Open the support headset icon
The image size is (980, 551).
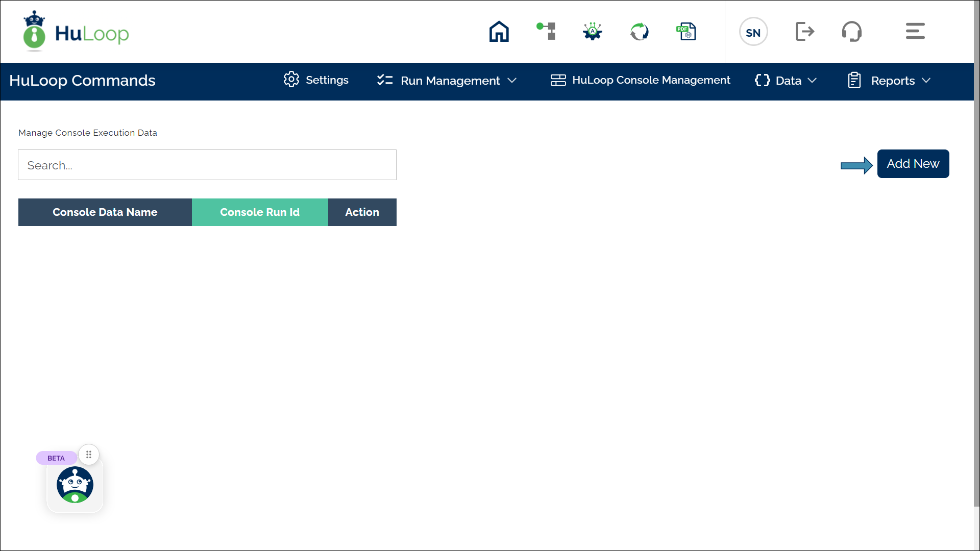[851, 32]
